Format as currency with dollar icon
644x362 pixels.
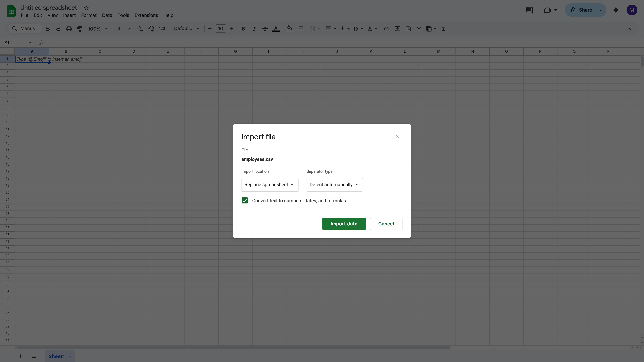[119, 28]
